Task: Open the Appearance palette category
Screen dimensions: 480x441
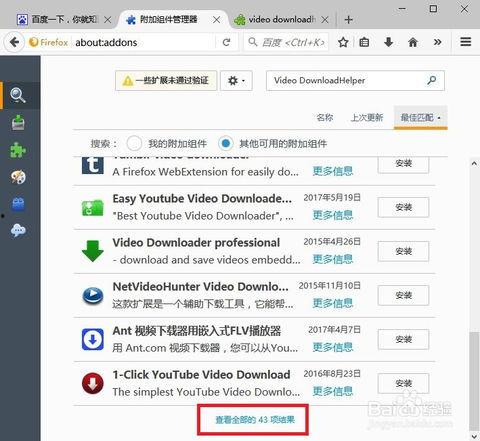Action: click(x=18, y=177)
